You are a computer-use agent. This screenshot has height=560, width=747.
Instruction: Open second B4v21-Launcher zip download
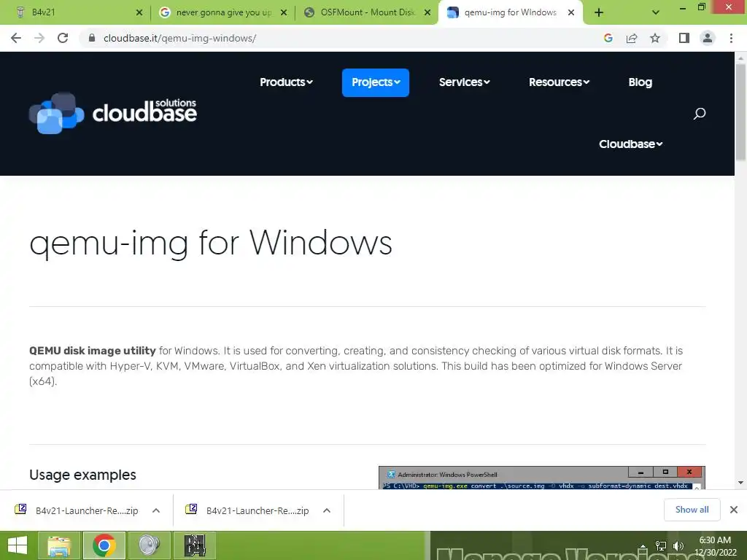(248, 510)
